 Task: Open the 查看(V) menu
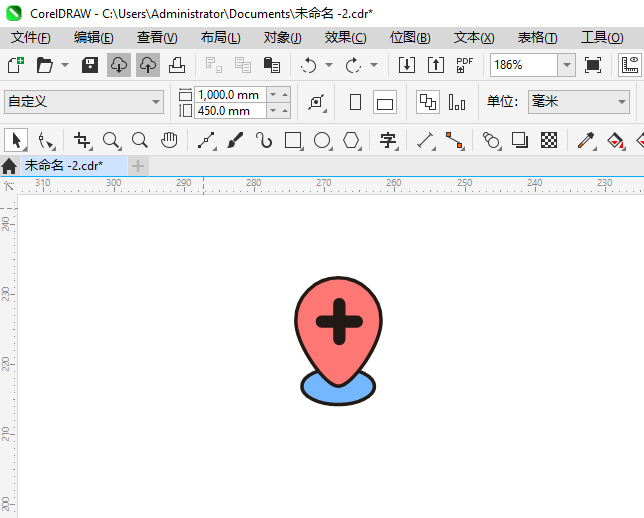[157, 38]
